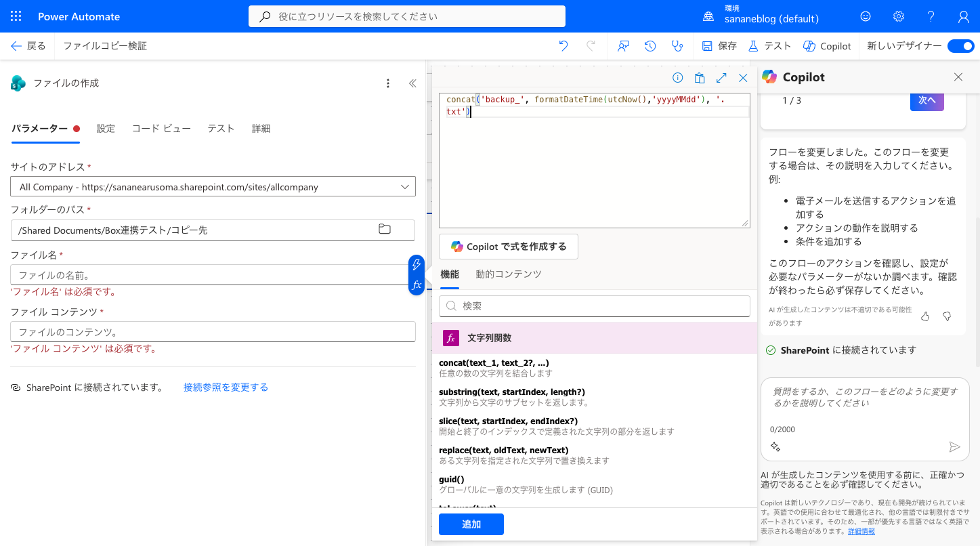Screen dimensions: 980x546
Task: Select the 動的コンテンツ tab
Action: pos(509,274)
